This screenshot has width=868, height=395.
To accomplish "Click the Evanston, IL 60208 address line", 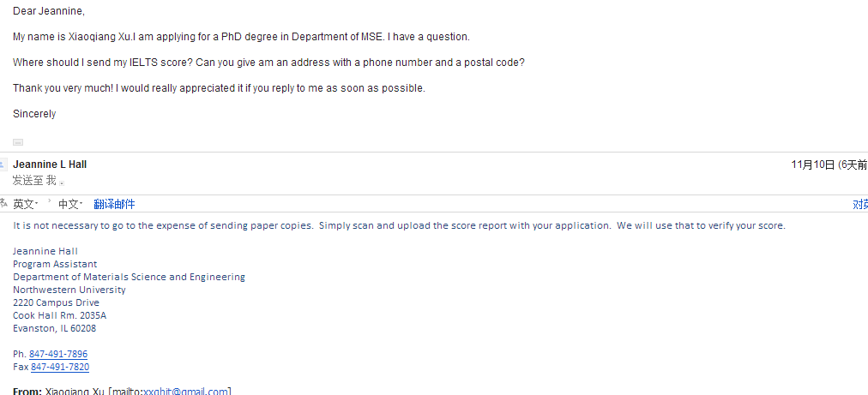I will click(54, 328).
